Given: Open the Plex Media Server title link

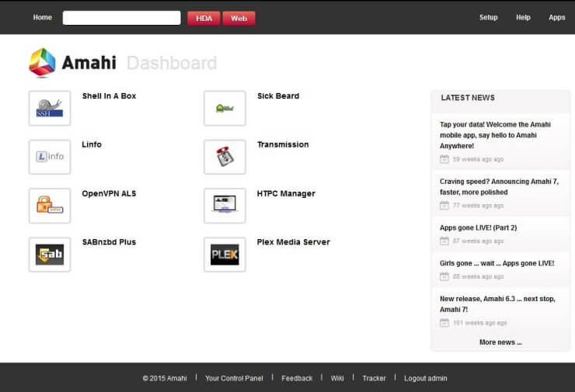Looking at the screenshot, I should point(294,242).
